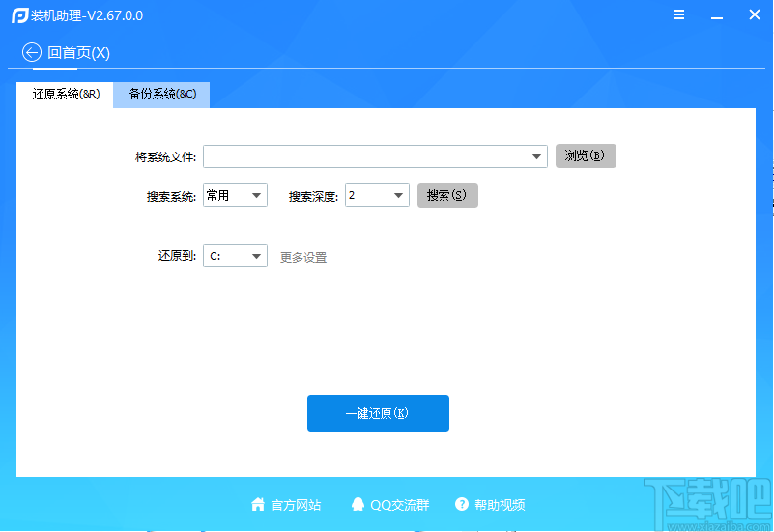Viewport: 774px width, 532px height.
Task: Click the QQ penguin icon
Action: click(358, 504)
